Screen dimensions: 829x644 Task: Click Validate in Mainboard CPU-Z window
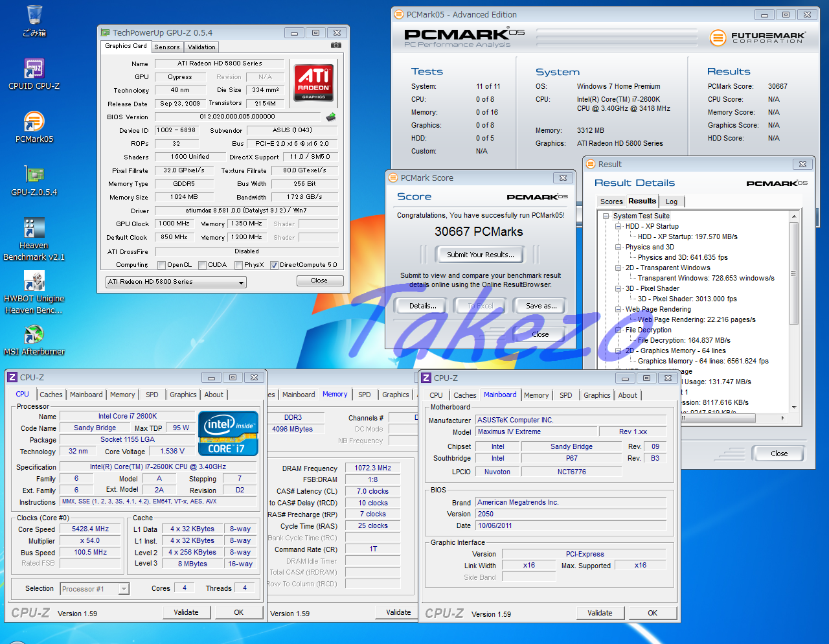point(600,613)
